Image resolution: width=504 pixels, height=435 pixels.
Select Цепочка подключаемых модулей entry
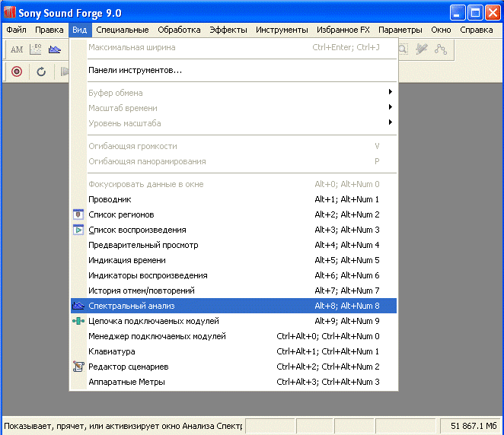pos(234,321)
